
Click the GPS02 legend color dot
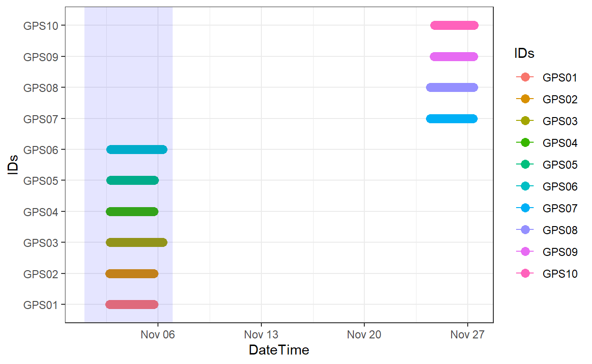tap(525, 100)
